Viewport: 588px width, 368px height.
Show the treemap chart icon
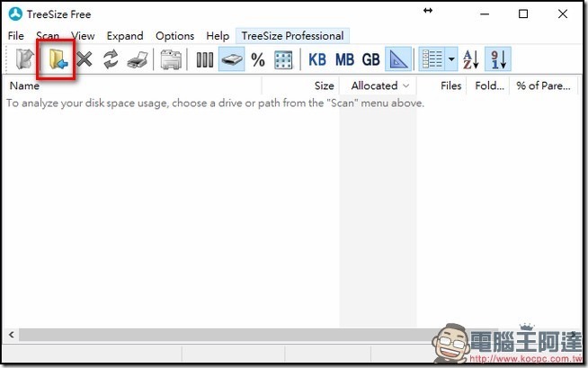click(283, 59)
